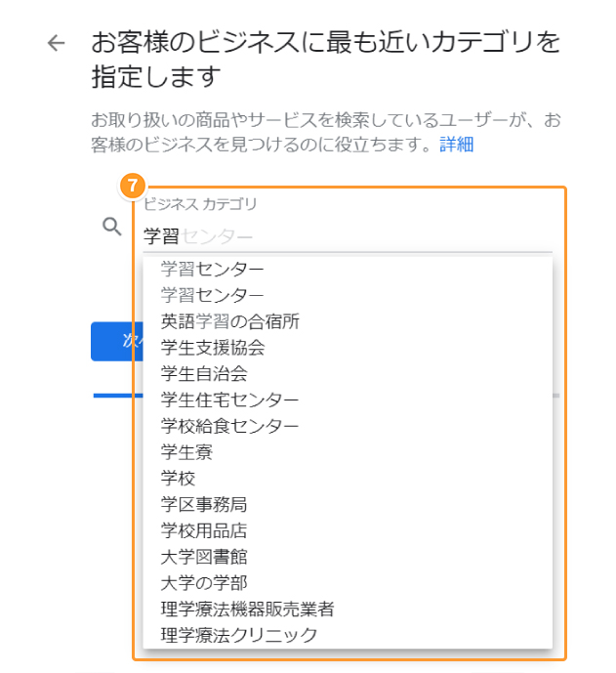The width and height of the screenshot is (616, 673).
Task: Click the magnifying glass search icon
Action: 112,227
